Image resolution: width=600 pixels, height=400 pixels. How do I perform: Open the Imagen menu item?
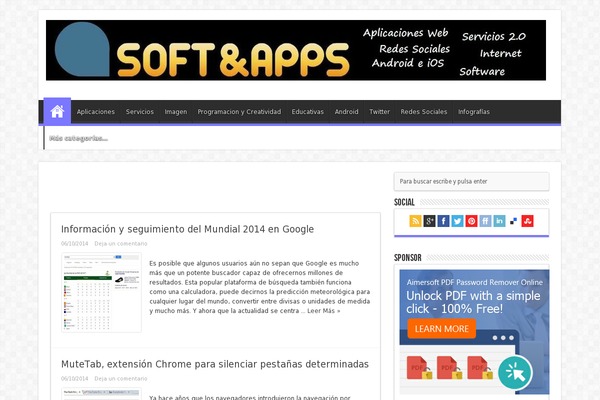[176, 112]
